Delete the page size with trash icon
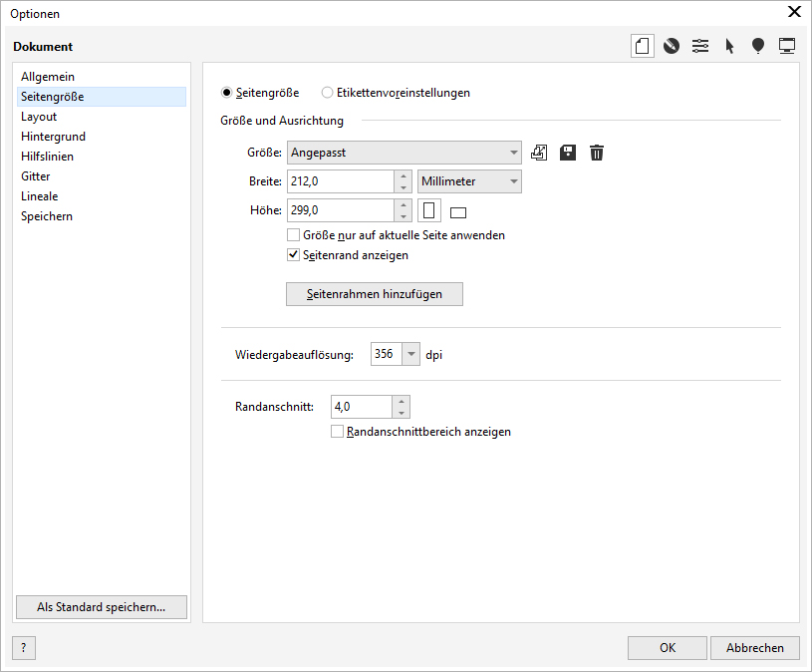This screenshot has width=812, height=672. [597, 153]
